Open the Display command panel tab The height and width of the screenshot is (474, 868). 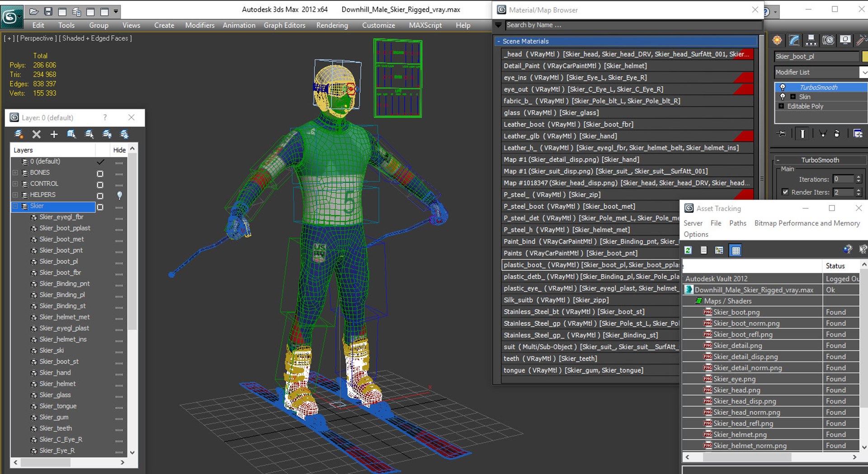click(845, 41)
